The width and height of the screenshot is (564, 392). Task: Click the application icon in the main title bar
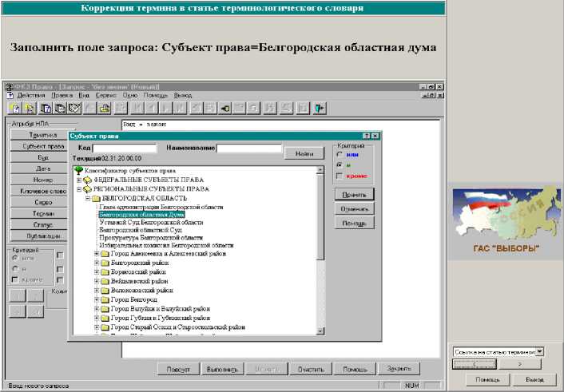tap(10, 87)
